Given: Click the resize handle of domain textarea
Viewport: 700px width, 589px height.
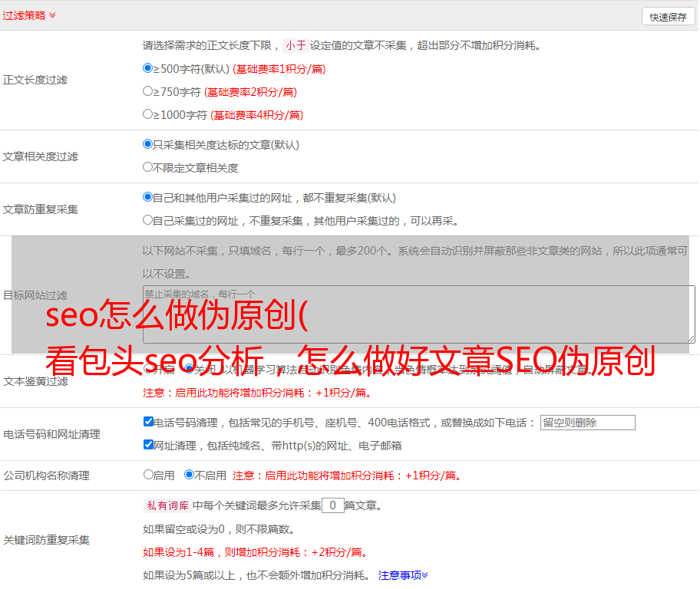Looking at the screenshot, I should coord(691,339).
